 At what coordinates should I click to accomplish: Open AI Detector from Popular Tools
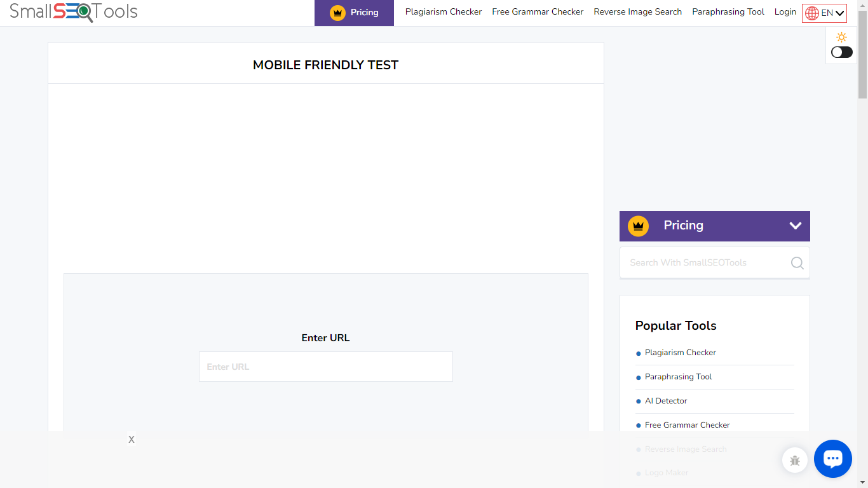coord(666,401)
